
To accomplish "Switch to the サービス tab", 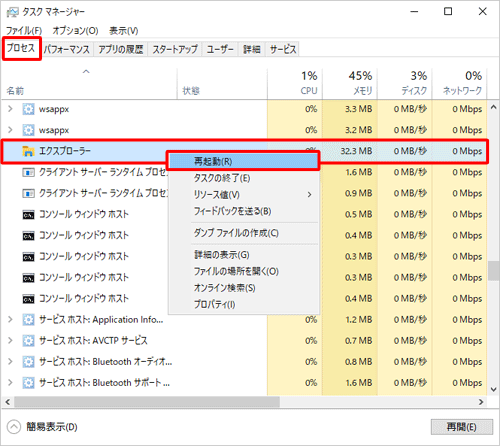I will click(283, 50).
